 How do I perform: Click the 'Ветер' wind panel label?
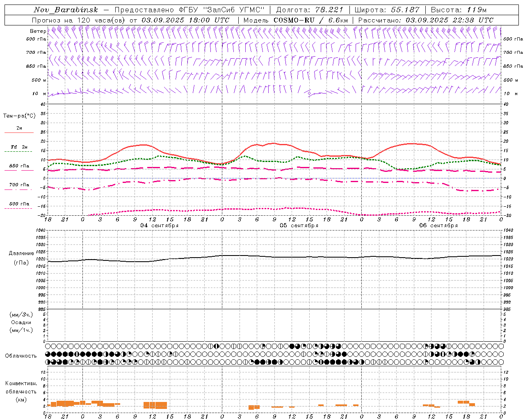point(38,31)
